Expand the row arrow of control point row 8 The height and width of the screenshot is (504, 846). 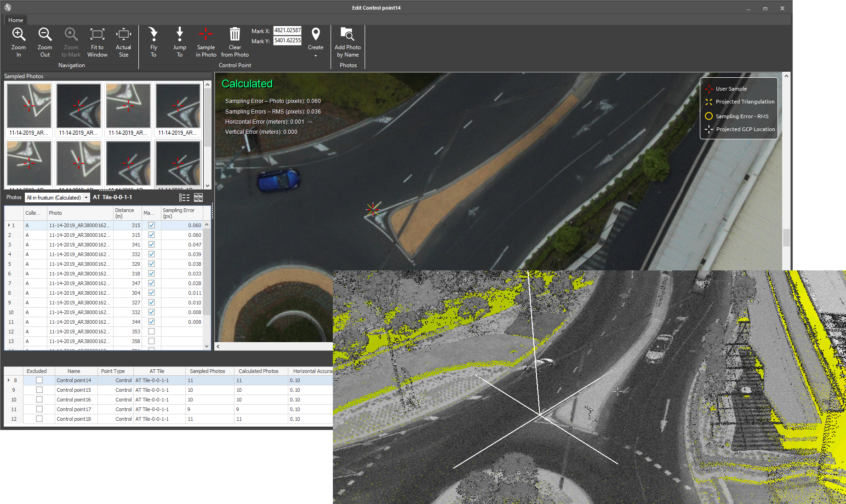[x=9, y=380]
